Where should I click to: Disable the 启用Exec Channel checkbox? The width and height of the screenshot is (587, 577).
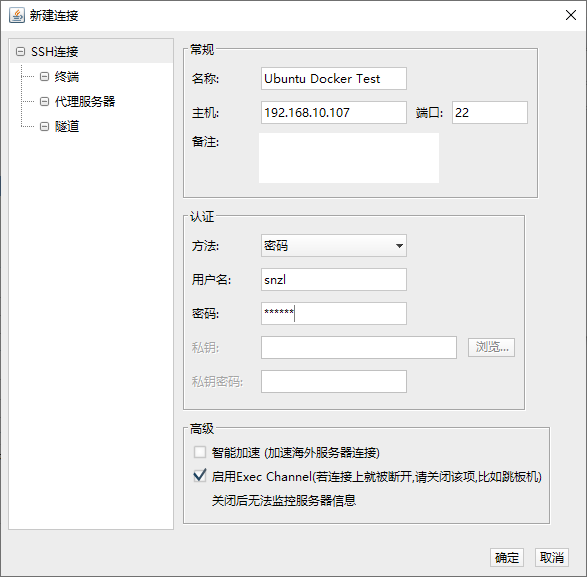pos(200,476)
